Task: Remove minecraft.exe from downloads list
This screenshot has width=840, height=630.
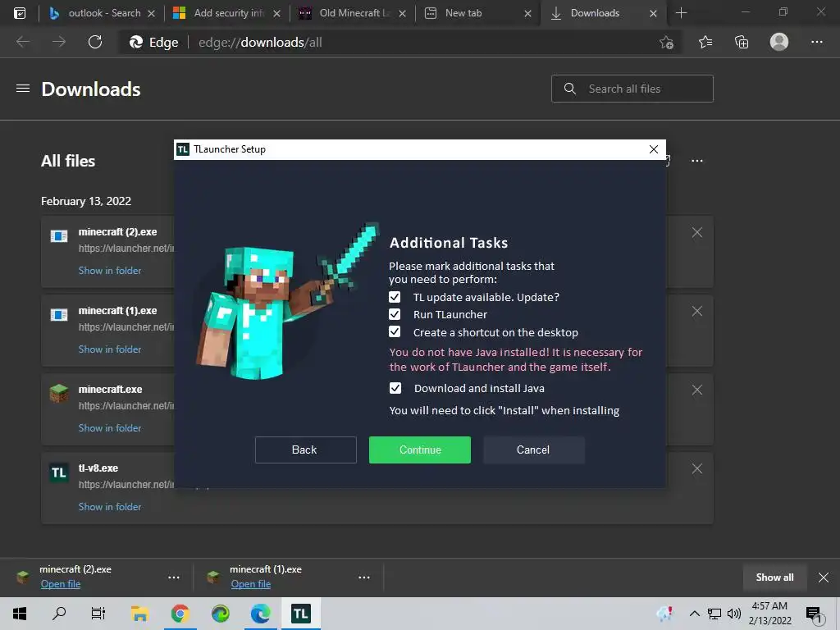Action: click(696, 390)
